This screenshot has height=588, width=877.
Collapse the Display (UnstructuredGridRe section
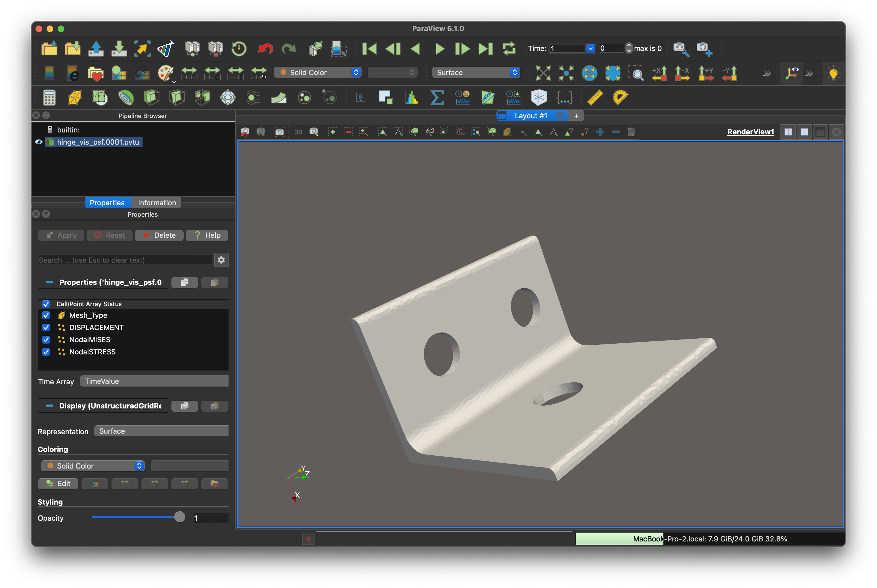pyautogui.click(x=49, y=406)
